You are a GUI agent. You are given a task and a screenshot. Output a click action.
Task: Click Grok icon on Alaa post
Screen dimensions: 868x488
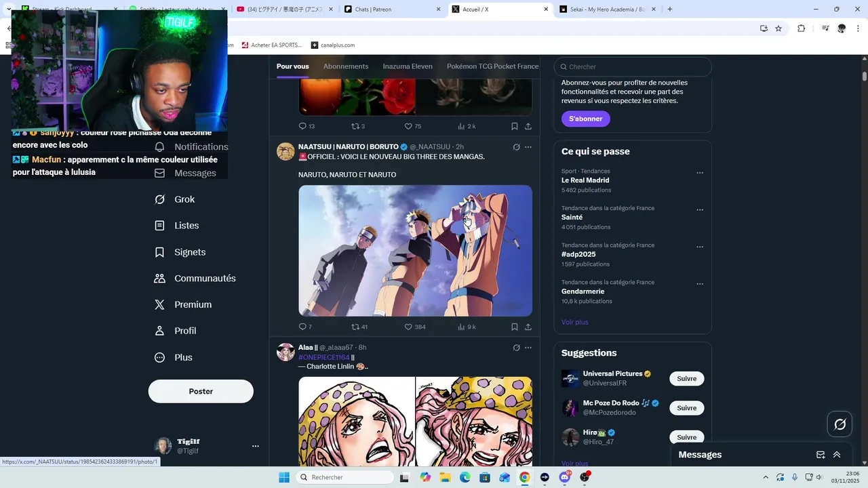pyautogui.click(x=516, y=348)
